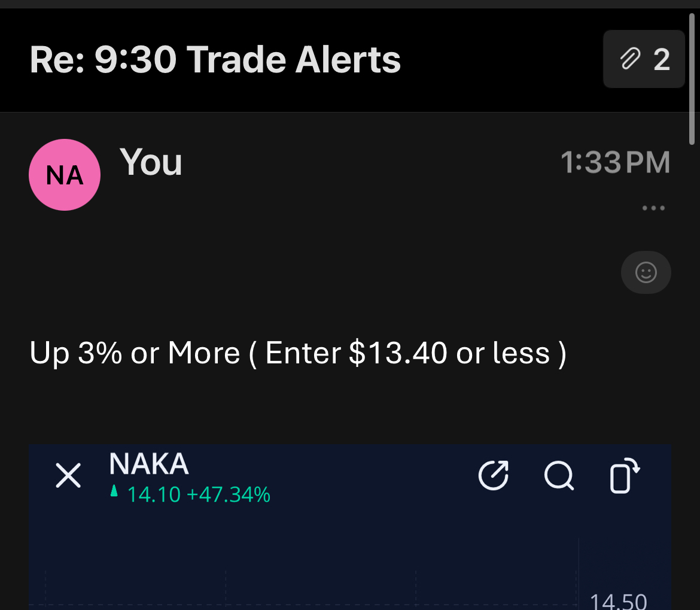Screen dimensions: 700x610
Task: Click the green up-triangle beside 14.10
Action: [114, 491]
